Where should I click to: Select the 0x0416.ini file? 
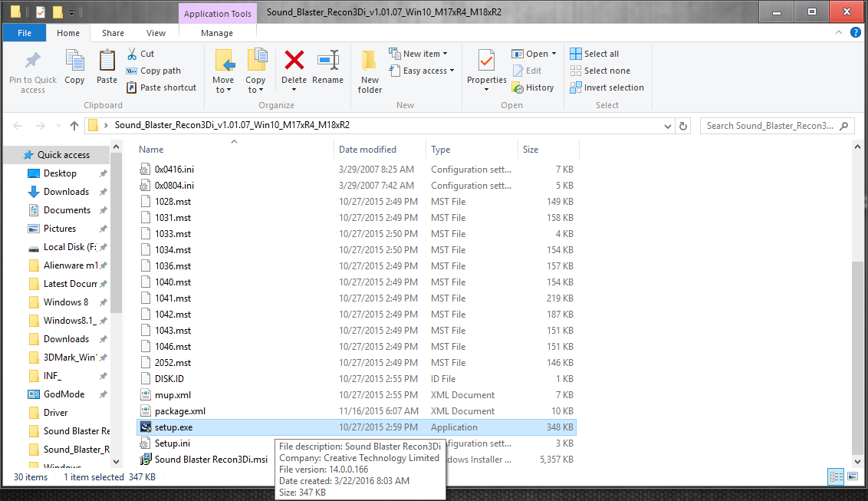[x=356, y=170]
